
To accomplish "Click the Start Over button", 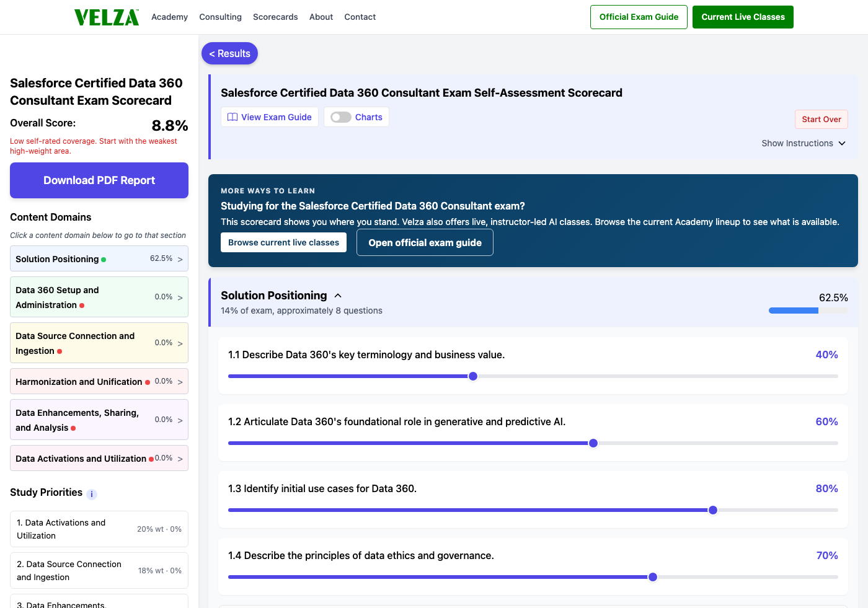I will pos(821,120).
